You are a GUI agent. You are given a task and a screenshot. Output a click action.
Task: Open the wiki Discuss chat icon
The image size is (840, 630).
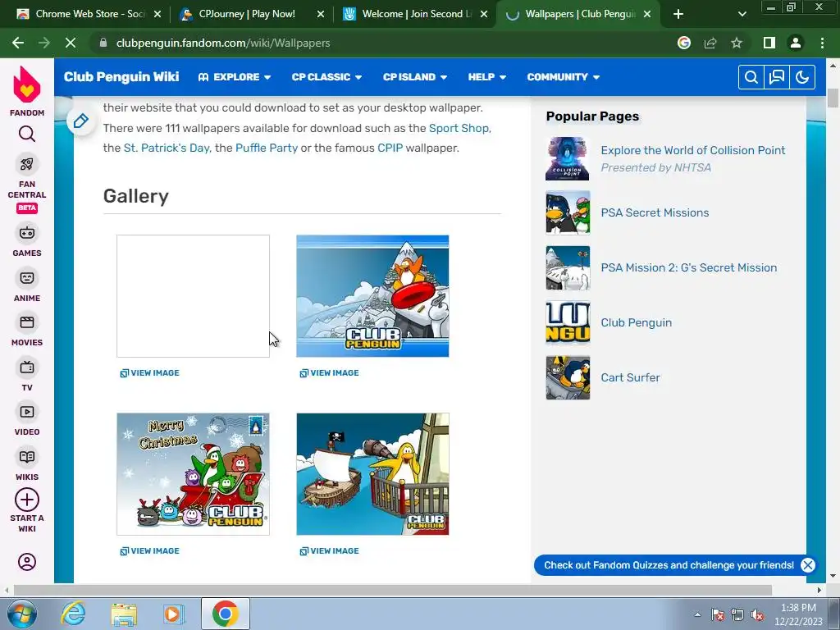tap(777, 77)
